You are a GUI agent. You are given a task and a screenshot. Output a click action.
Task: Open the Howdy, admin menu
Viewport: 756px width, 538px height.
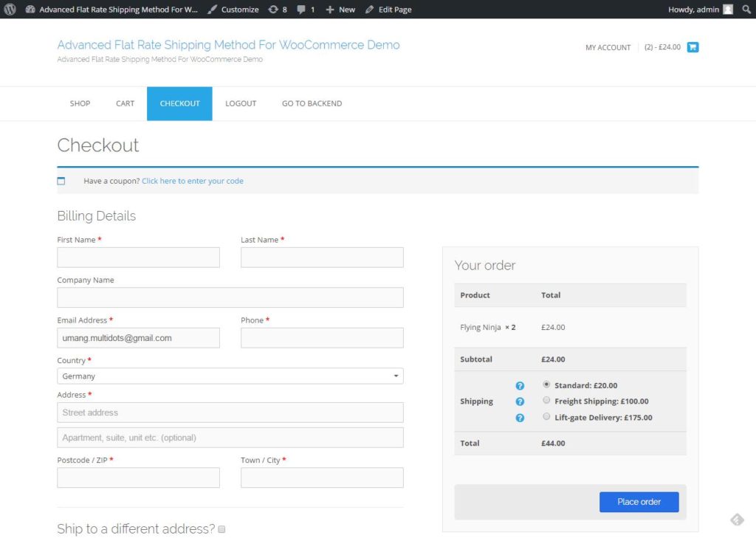(700, 9)
